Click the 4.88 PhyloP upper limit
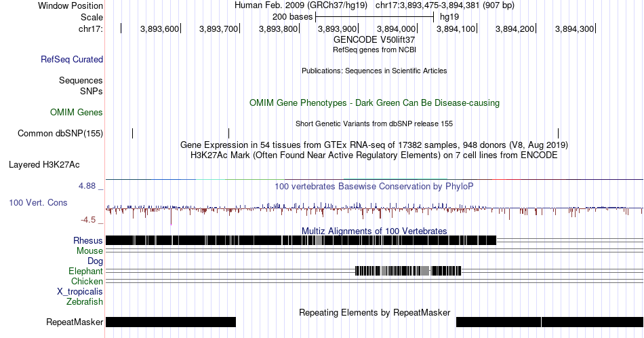The height and width of the screenshot is (338, 644). coord(87,186)
